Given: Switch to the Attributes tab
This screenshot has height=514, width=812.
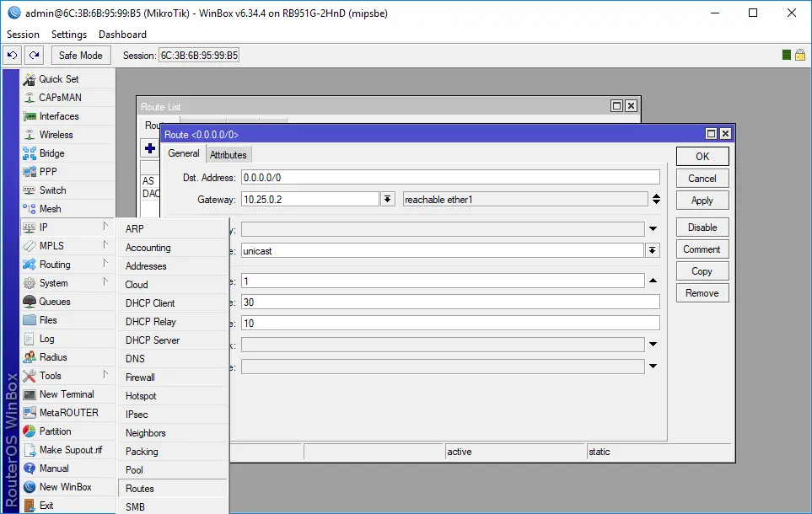Looking at the screenshot, I should coord(228,155).
